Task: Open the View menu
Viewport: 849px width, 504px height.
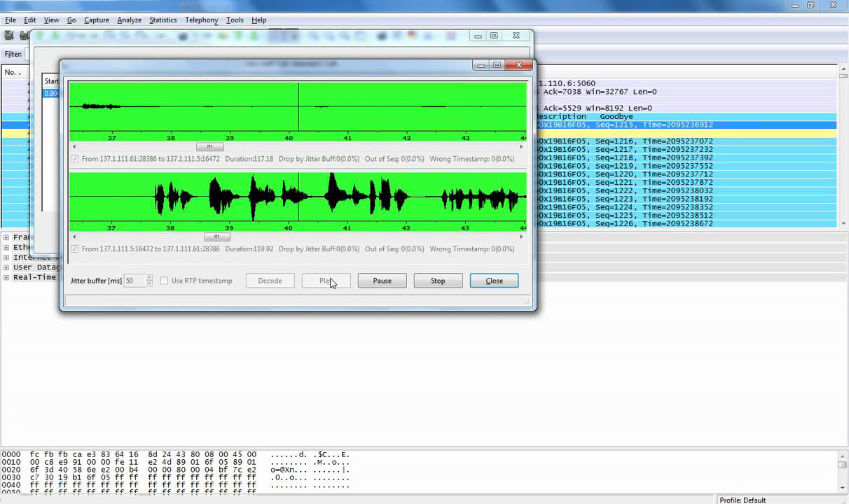Action: tap(51, 20)
